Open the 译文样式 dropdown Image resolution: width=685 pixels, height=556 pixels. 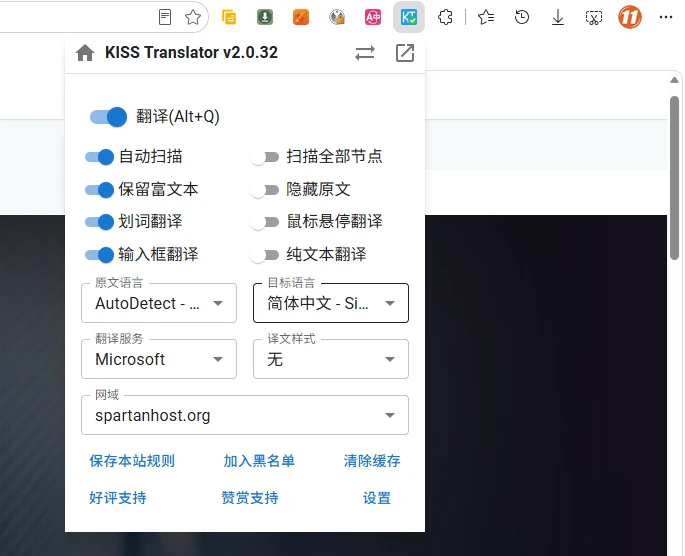[331, 359]
